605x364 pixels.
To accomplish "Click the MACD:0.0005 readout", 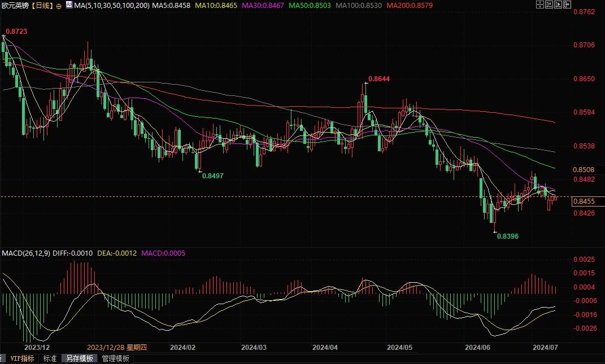I will 163,253.
